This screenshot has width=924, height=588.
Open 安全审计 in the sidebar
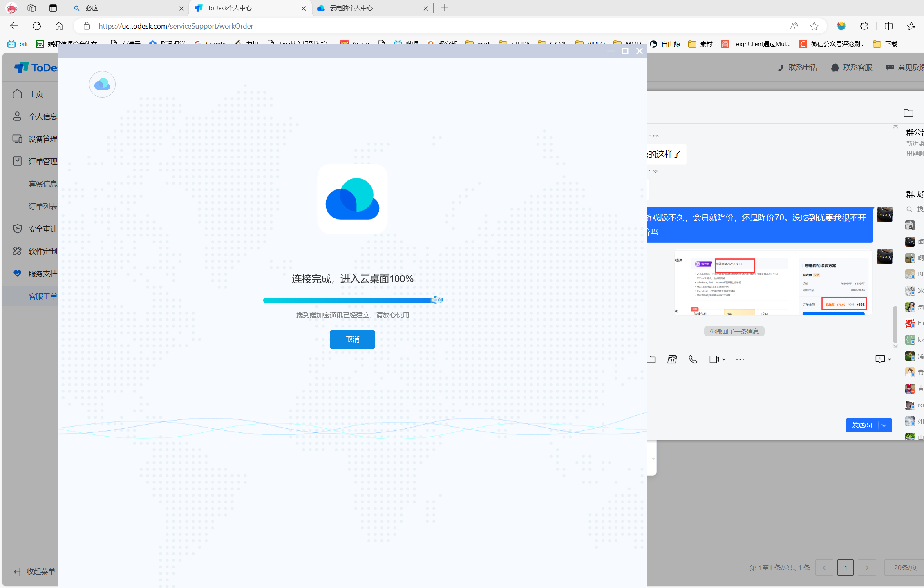[x=30, y=229]
